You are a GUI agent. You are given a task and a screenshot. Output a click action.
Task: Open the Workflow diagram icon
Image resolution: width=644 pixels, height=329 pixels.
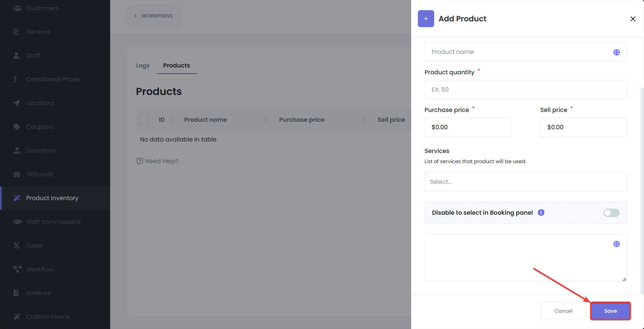click(x=17, y=269)
